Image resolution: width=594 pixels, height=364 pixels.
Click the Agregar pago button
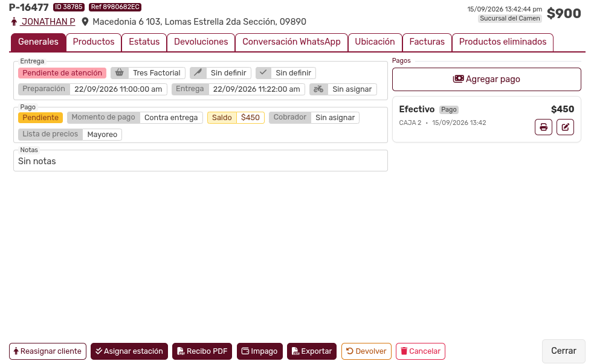(486, 80)
